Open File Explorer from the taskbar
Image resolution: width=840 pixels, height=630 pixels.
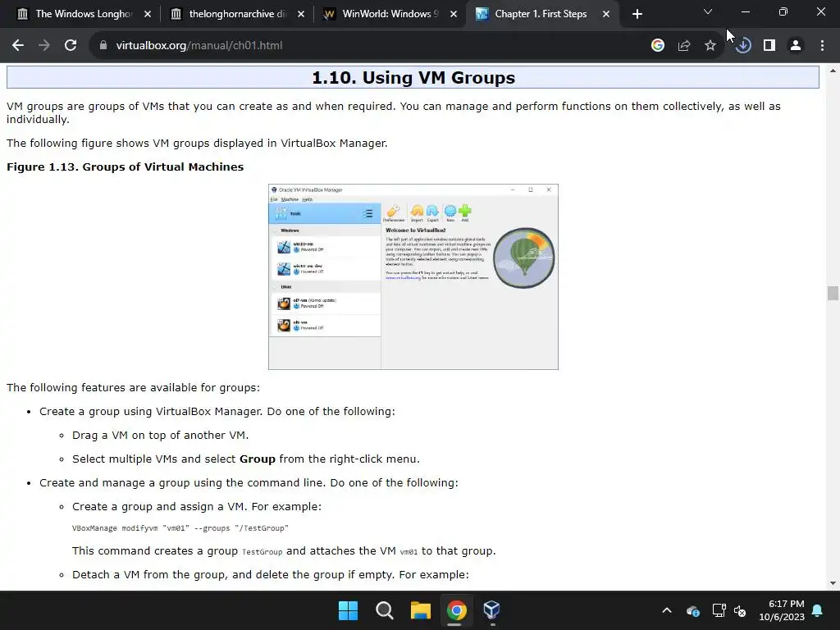[421, 610]
